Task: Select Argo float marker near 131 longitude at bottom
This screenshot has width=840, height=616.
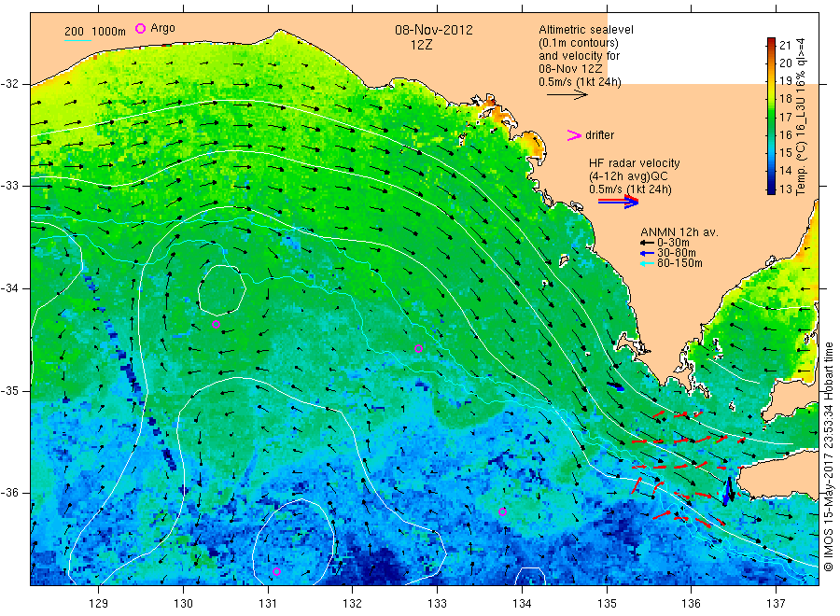Action: [276, 571]
